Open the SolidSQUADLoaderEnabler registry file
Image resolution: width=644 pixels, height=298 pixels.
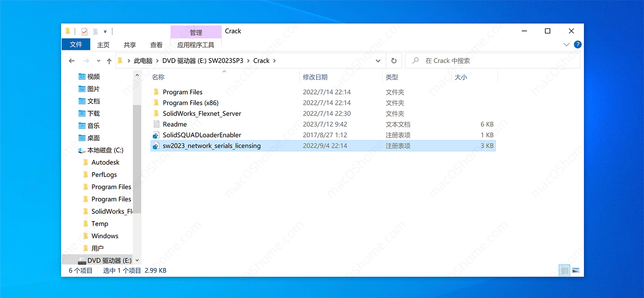pyautogui.click(x=202, y=135)
